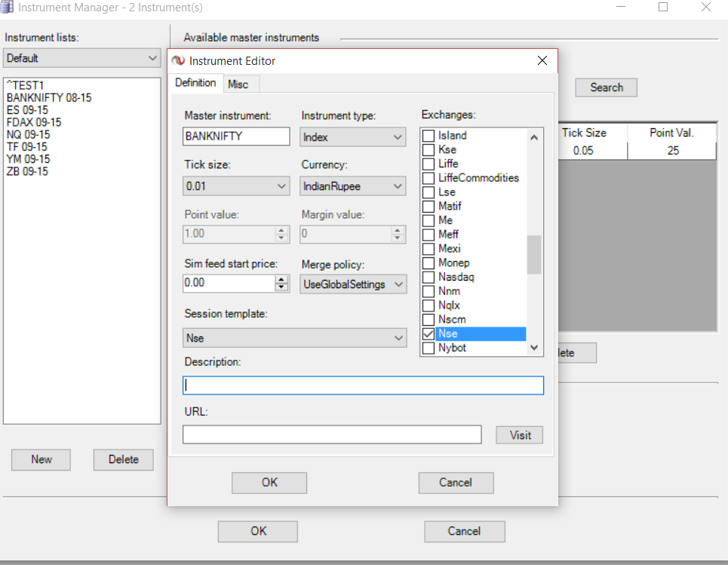Check the Nscm exchange box
The height and width of the screenshot is (565, 728).
429,319
